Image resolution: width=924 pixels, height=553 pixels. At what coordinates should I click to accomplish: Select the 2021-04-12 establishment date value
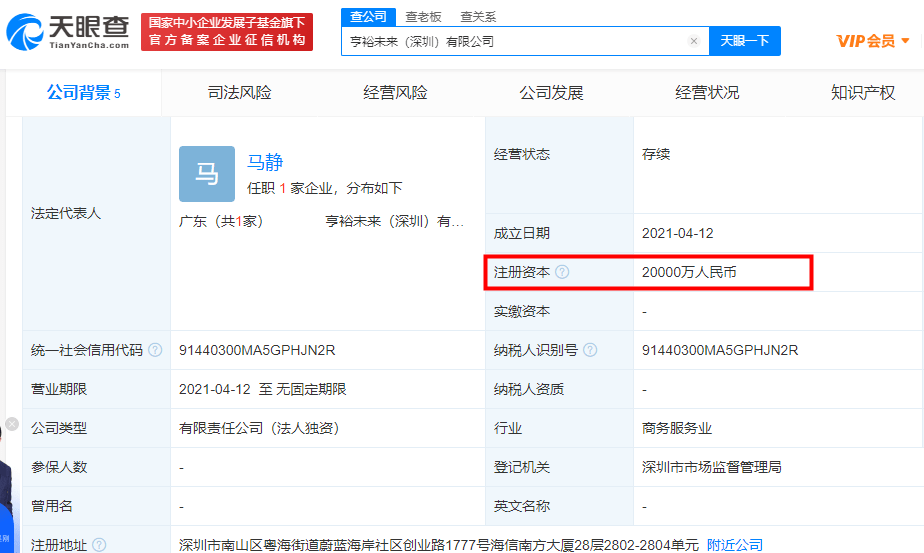678,233
